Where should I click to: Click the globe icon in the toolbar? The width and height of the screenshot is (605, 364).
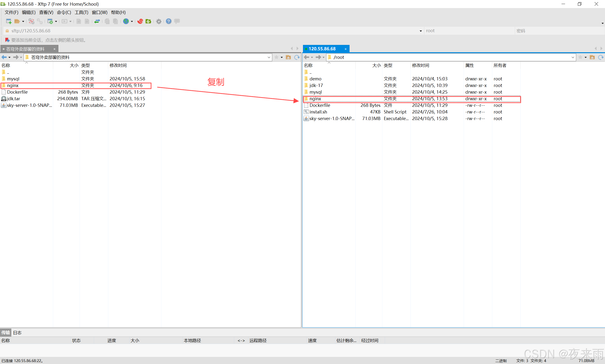126,21
